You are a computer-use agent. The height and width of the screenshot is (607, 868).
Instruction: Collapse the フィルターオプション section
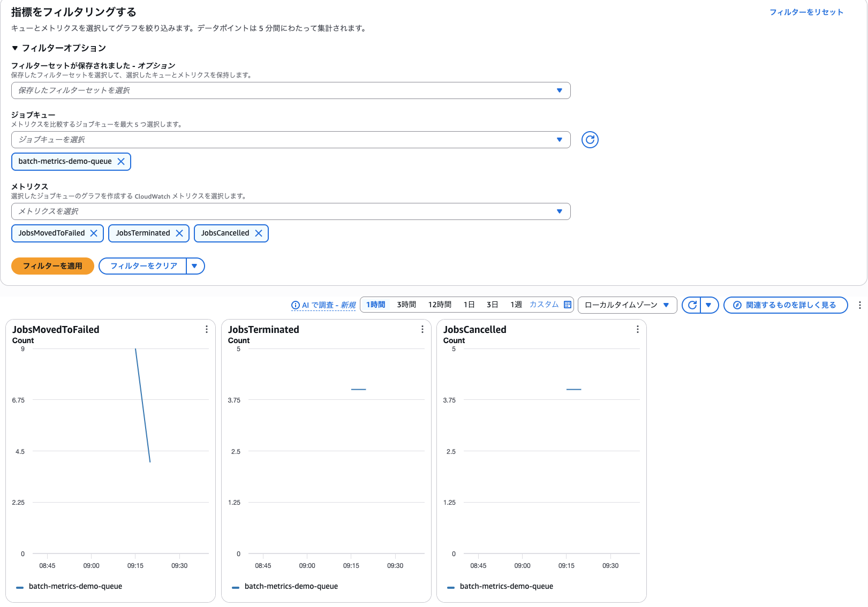coord(59,48)
